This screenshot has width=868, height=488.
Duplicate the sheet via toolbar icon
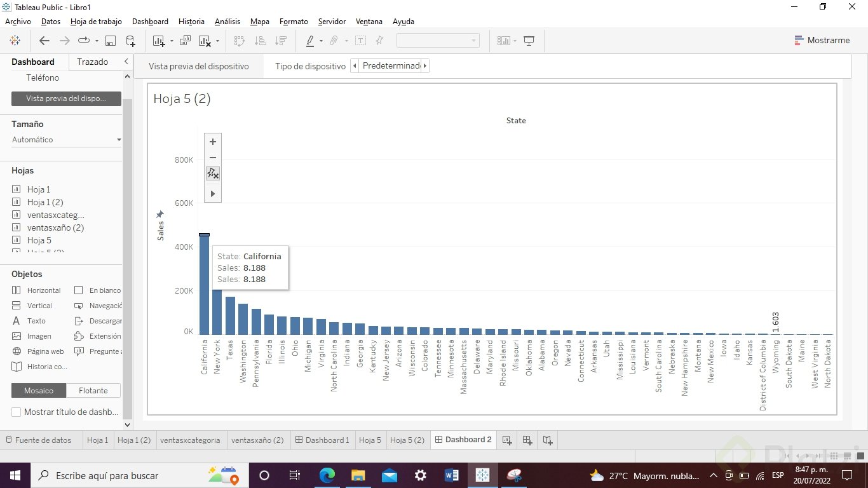185,41
